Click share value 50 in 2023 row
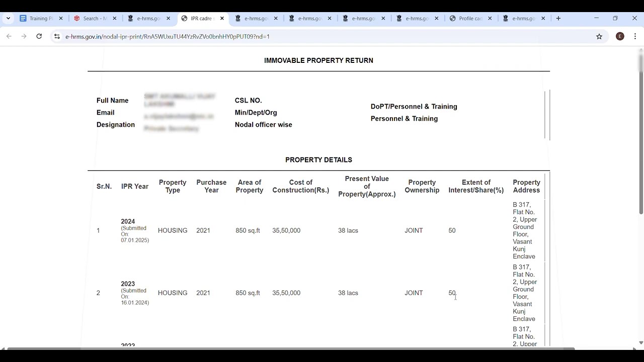644x362 pixels. click(x=452, y=293)
